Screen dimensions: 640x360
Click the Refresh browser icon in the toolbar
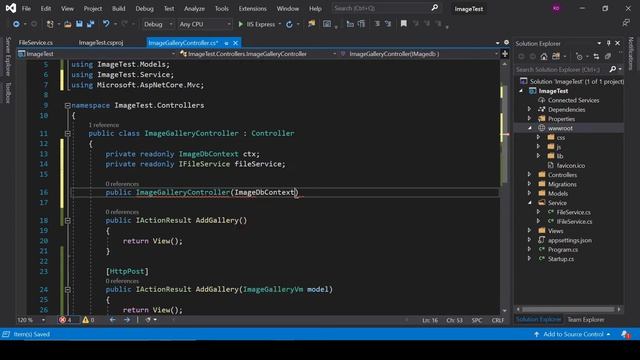[289, 24]
